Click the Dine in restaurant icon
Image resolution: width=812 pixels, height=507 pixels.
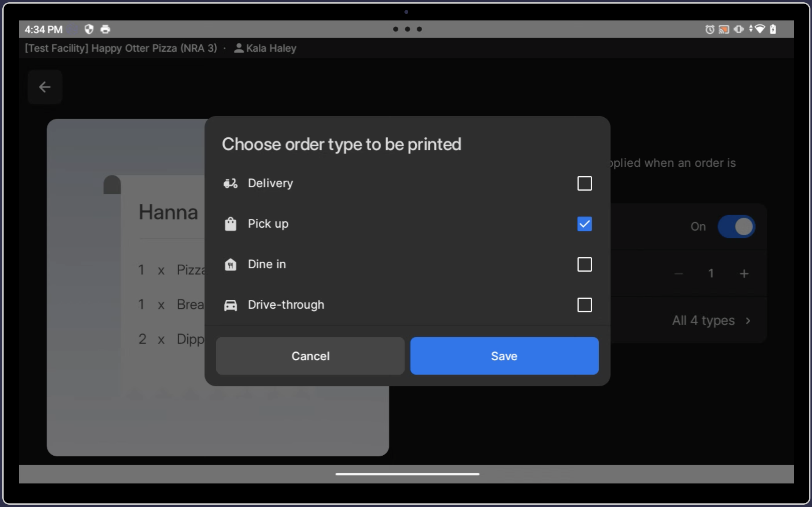coord(231,264)
